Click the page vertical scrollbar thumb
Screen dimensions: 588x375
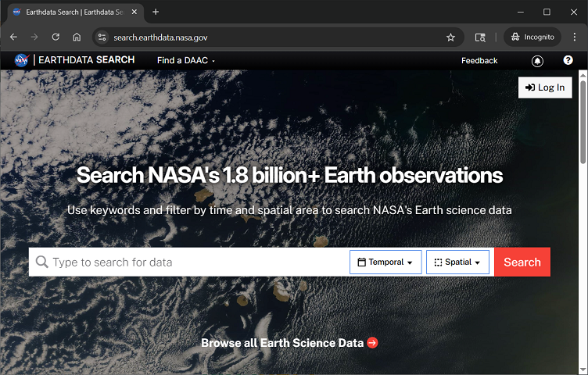click(583, 122)
